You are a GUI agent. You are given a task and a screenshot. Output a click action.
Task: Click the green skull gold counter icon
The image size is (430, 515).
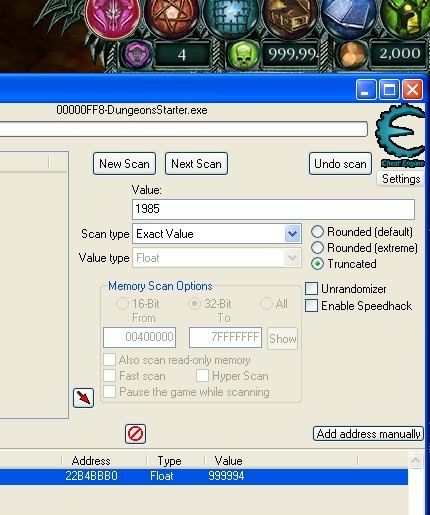pos(243,54)
